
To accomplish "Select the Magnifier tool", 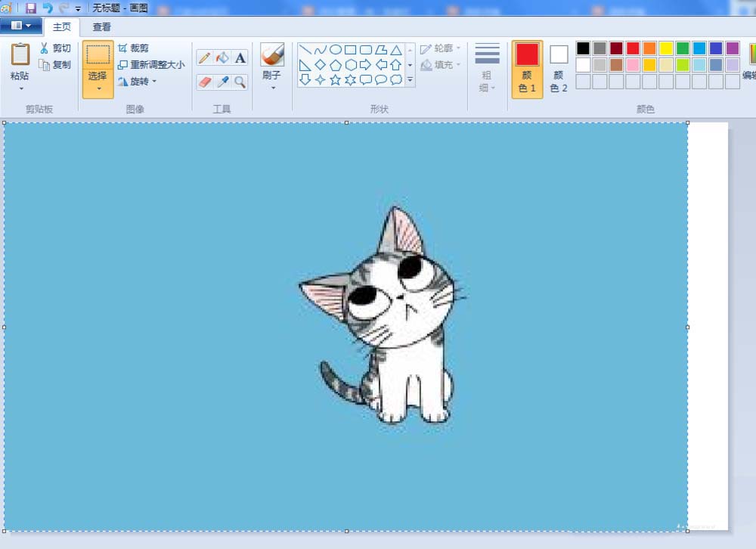I will [x=240, y=82].
